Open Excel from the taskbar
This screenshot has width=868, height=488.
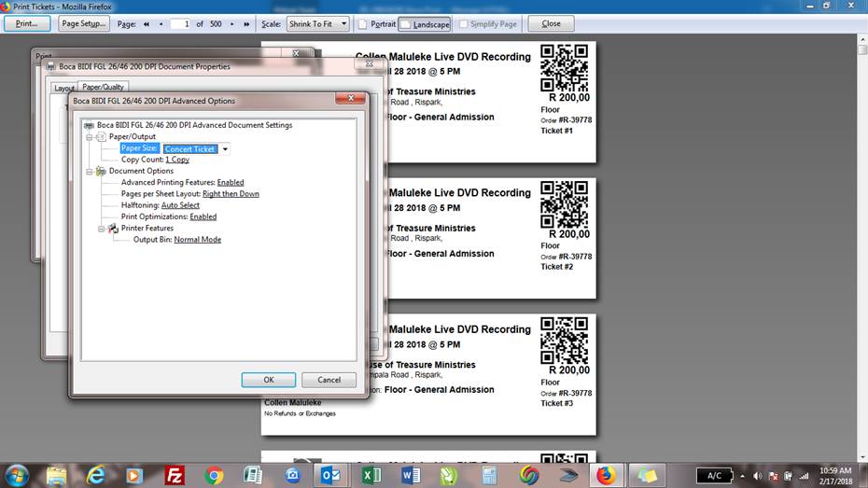[x=371, y=475]
